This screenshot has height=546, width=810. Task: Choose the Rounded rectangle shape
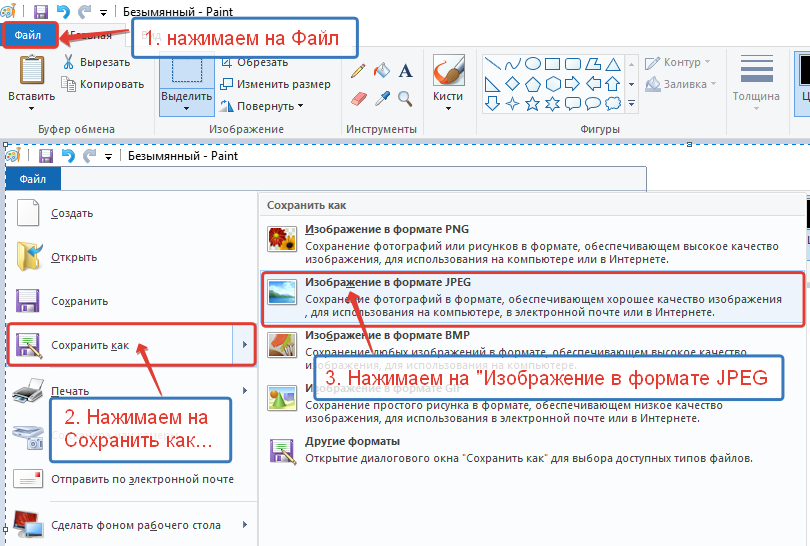pyautogui.click(x=573, y=64)
